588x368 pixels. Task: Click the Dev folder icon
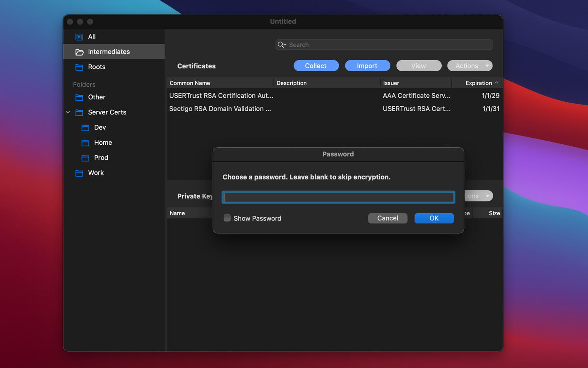coord(86,128)
